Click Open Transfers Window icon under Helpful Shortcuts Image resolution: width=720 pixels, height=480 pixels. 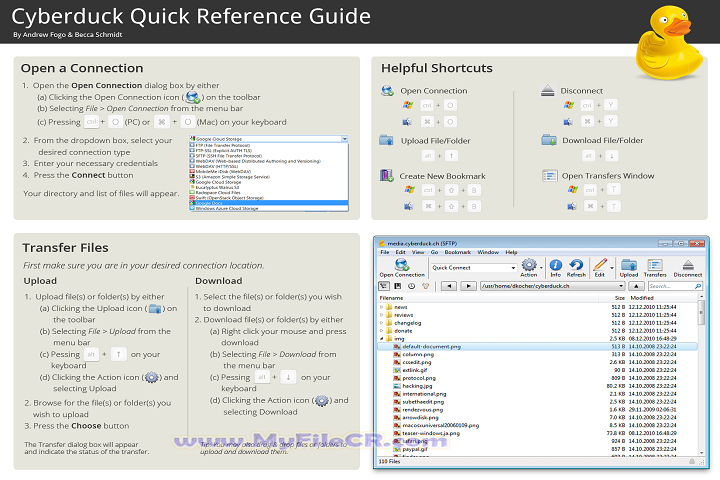tap(550, 175)
